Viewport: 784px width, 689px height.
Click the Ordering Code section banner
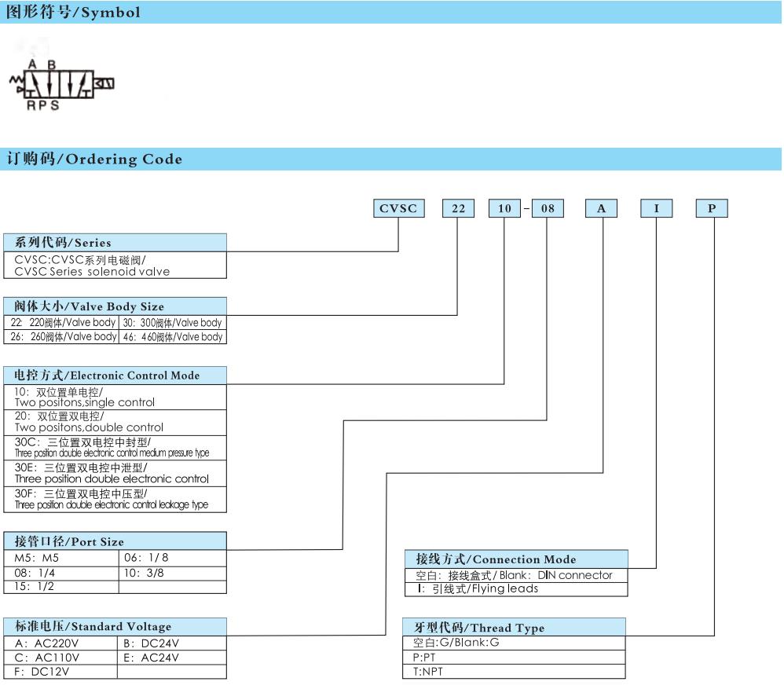click(x=390, y=159)
